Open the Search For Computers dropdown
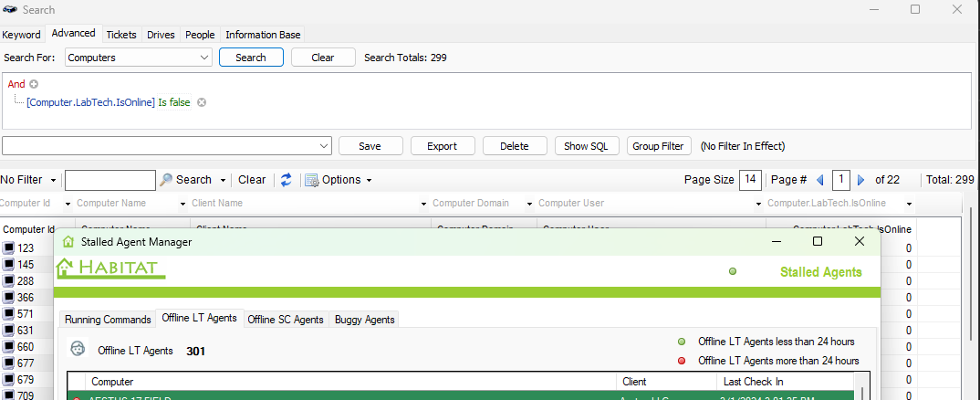980x400 pixels. tap(203, 58)
